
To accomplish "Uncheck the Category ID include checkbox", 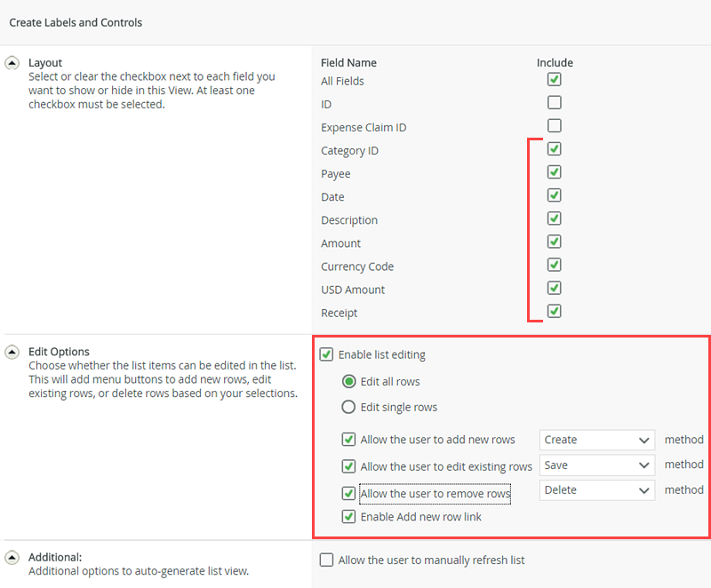I will point(555,149).
